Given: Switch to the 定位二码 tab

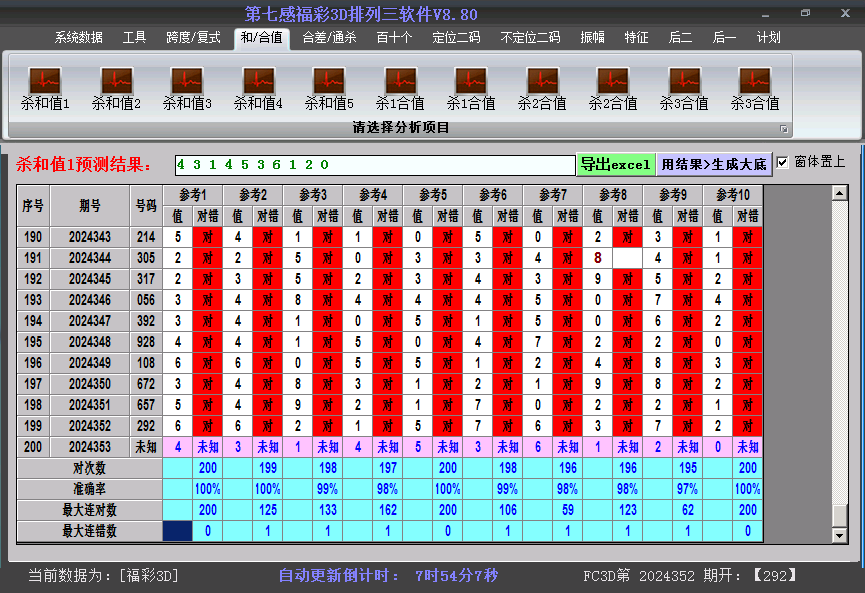Looking at the screenshot, I should (x=456, y=38).
